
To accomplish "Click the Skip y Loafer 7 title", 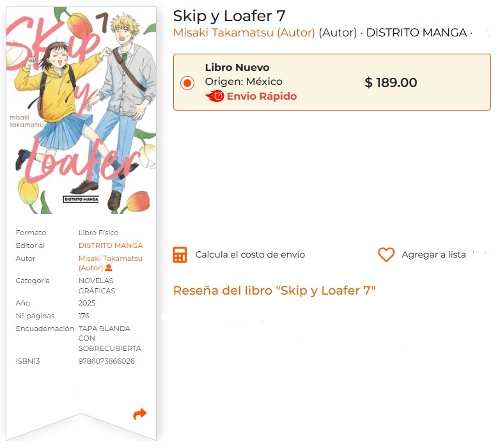I will 229,16.
